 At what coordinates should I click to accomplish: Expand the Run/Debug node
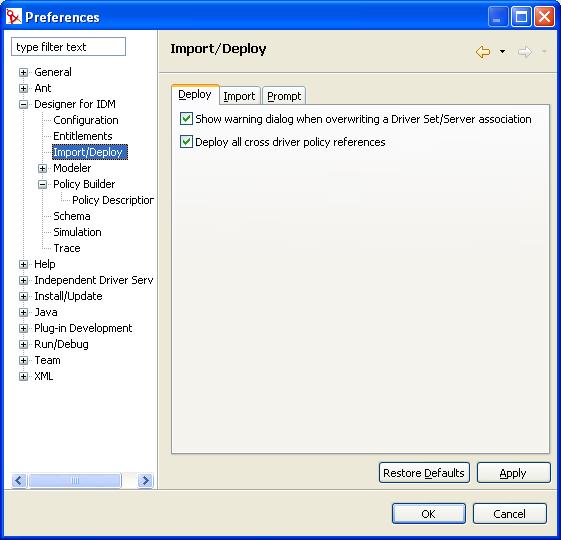coord(23,344)
